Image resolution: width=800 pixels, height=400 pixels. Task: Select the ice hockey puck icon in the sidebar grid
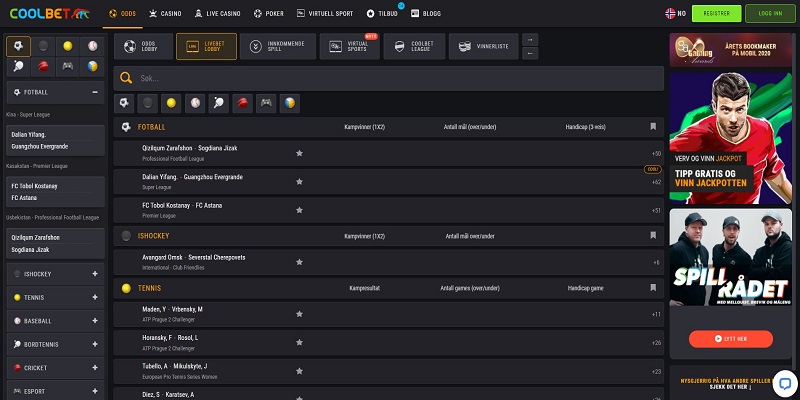(x=43, y=46)
